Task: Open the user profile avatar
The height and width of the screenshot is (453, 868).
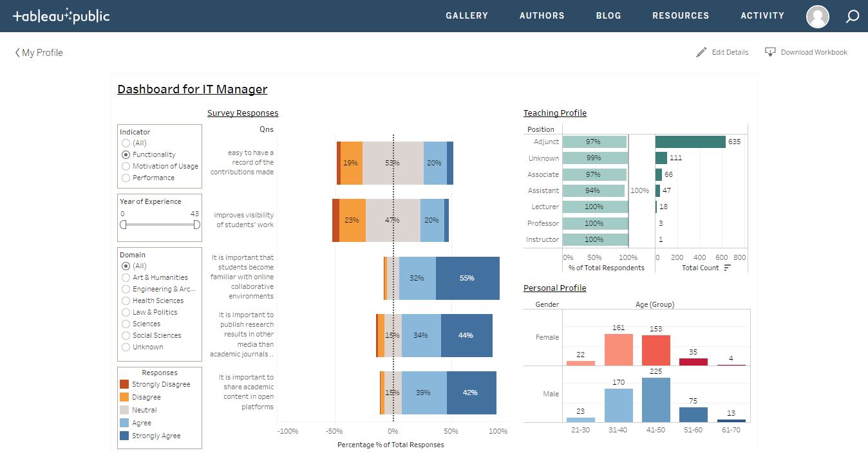Action: (x=818, y=16)
